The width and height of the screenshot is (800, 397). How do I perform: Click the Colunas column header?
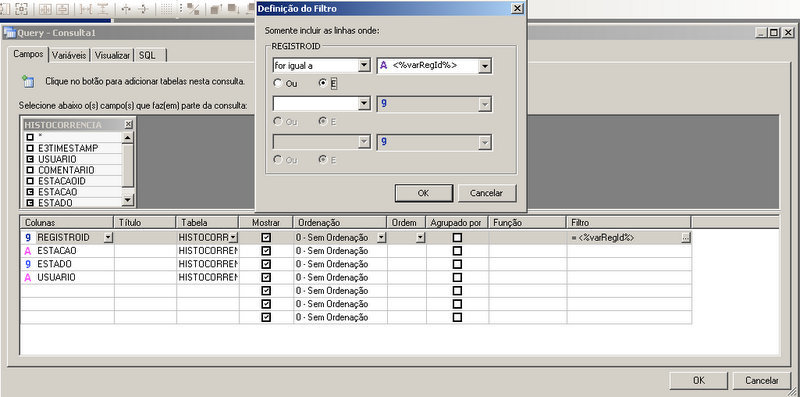point(67,223)
